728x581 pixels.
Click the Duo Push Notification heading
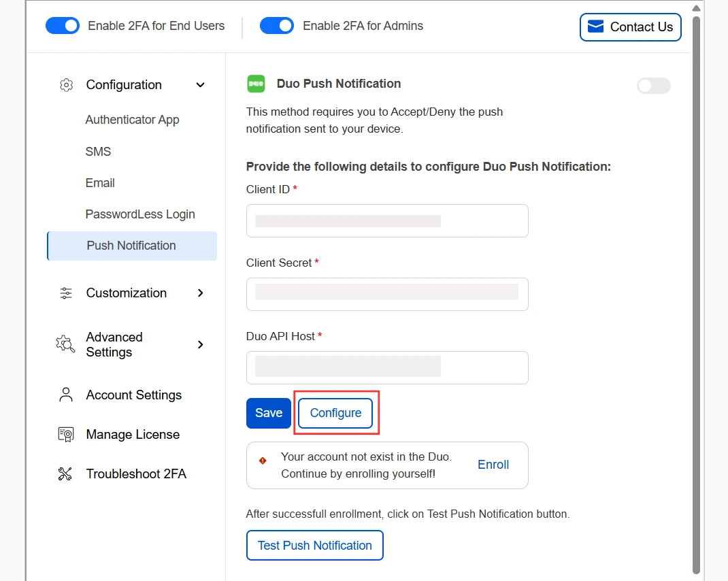339,84
